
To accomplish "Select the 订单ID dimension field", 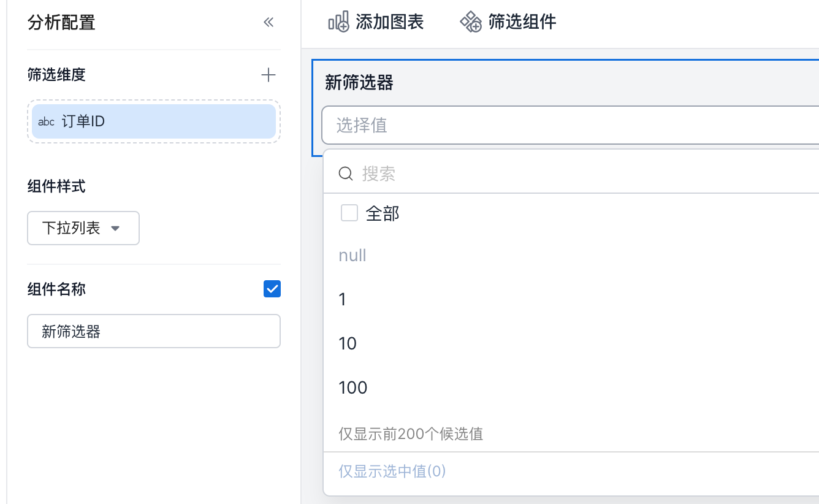I will (153, 121).
